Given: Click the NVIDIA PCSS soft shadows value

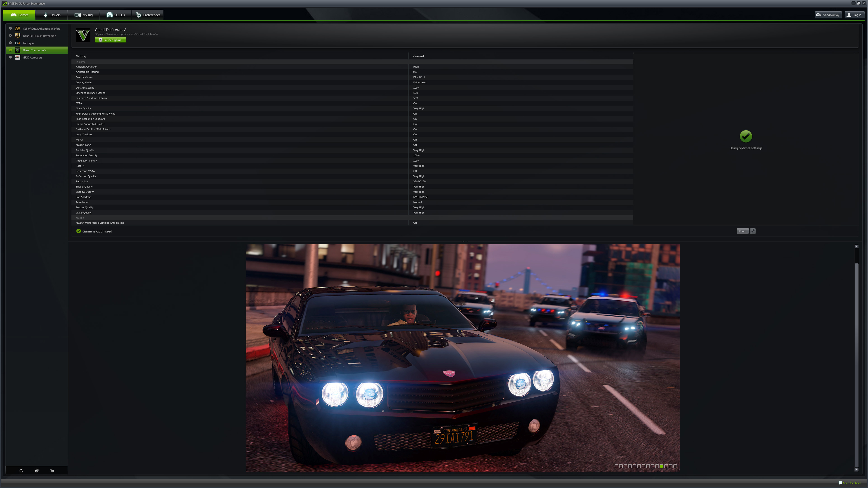Looking at the screenshot, I should pos(420,197).
